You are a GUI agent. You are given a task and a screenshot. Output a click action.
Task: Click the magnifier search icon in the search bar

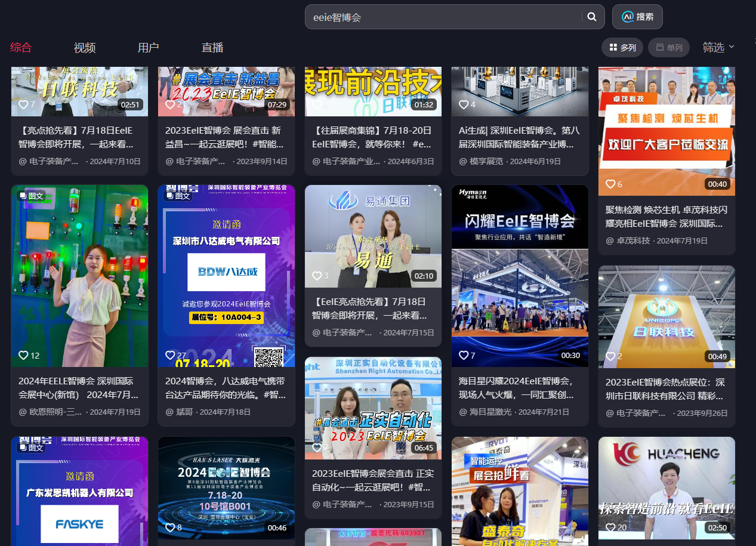pyautogui.click(x=592, y=17)
